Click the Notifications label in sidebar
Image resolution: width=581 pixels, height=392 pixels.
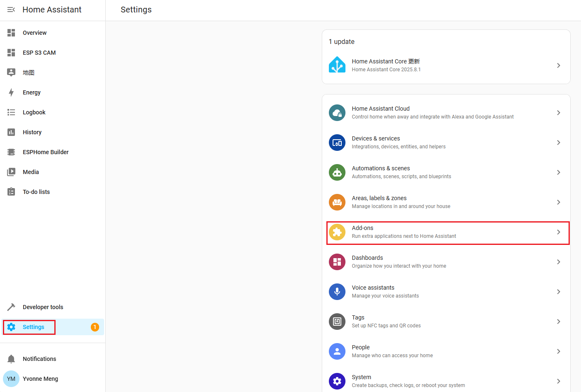(x=39, y=359)
